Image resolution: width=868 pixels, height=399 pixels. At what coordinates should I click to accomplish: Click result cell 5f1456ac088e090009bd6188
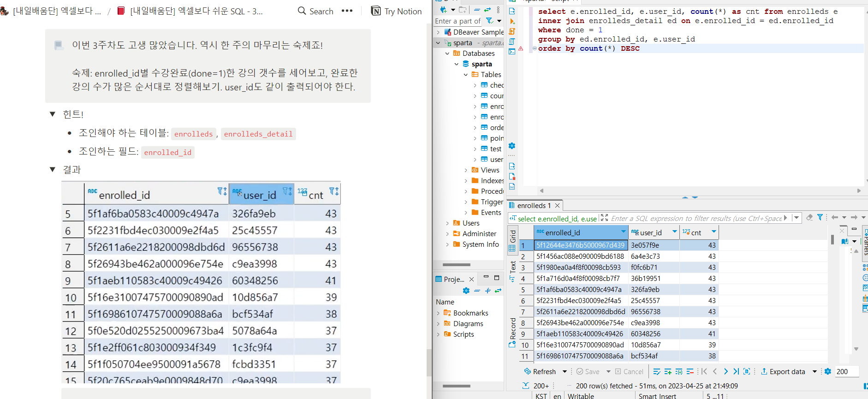[x=580, y=256]
